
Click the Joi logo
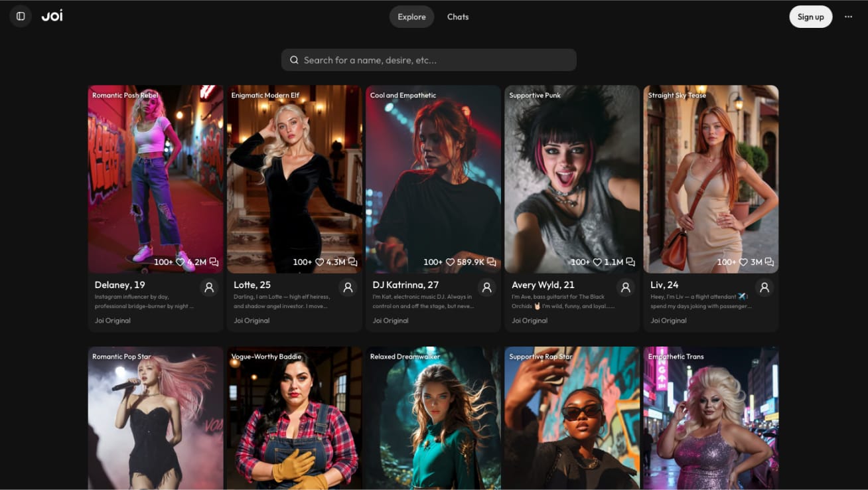click(52, 16)
